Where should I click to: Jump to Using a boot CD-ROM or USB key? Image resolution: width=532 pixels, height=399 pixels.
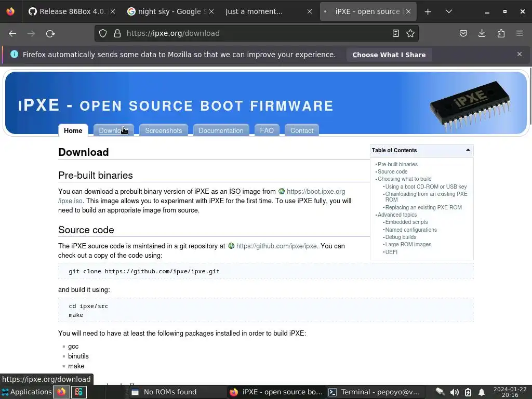coord(426,187)
